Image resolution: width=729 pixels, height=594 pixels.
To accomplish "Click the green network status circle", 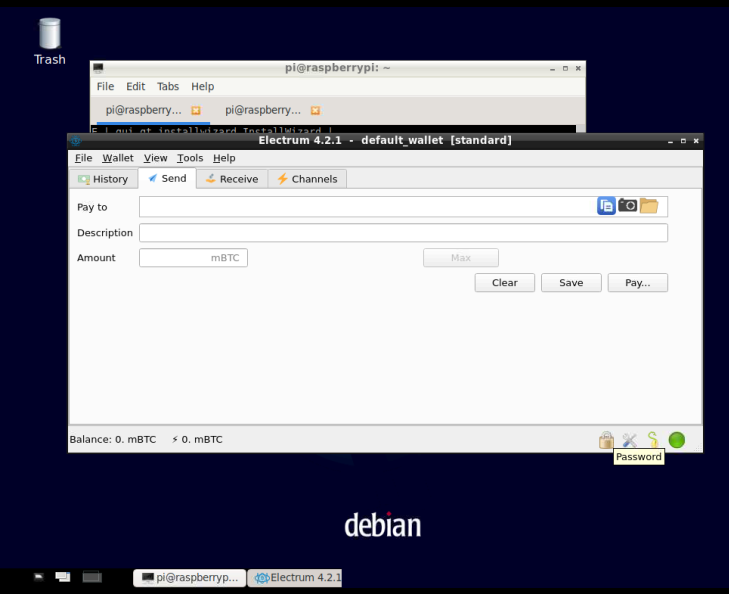I will 676,440.
